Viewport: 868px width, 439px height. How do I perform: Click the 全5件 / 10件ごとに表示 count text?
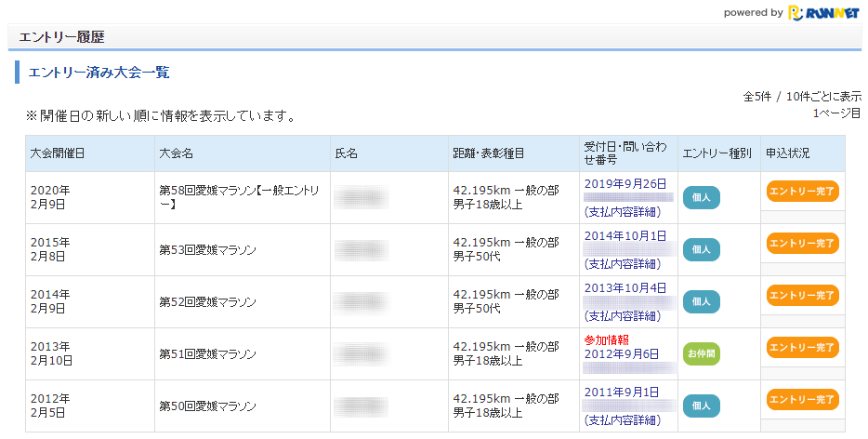802,97
